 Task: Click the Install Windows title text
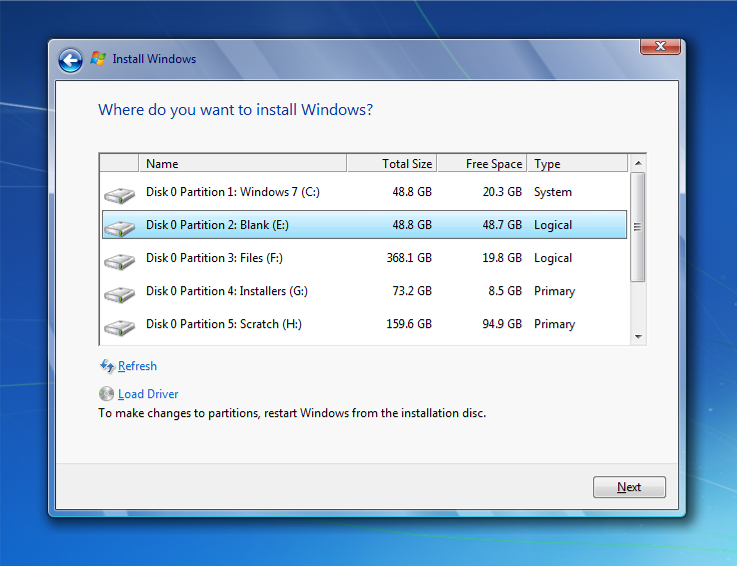154,59
